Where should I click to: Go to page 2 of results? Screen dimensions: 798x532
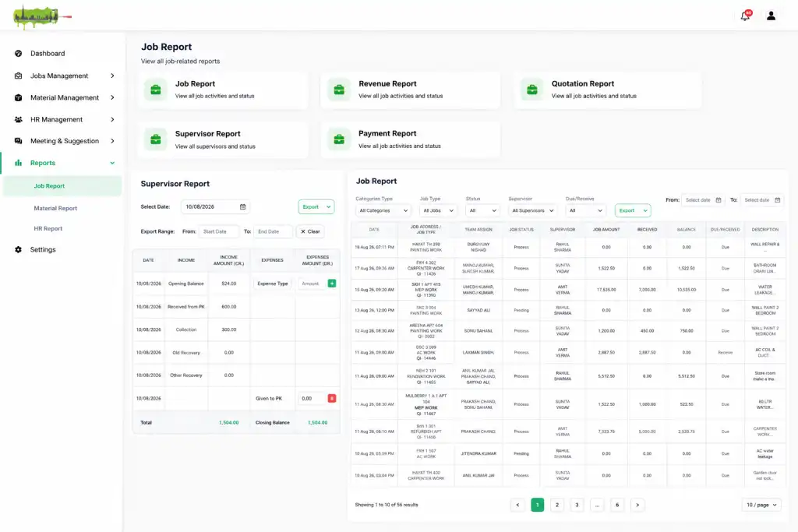(x=557, y=505)
